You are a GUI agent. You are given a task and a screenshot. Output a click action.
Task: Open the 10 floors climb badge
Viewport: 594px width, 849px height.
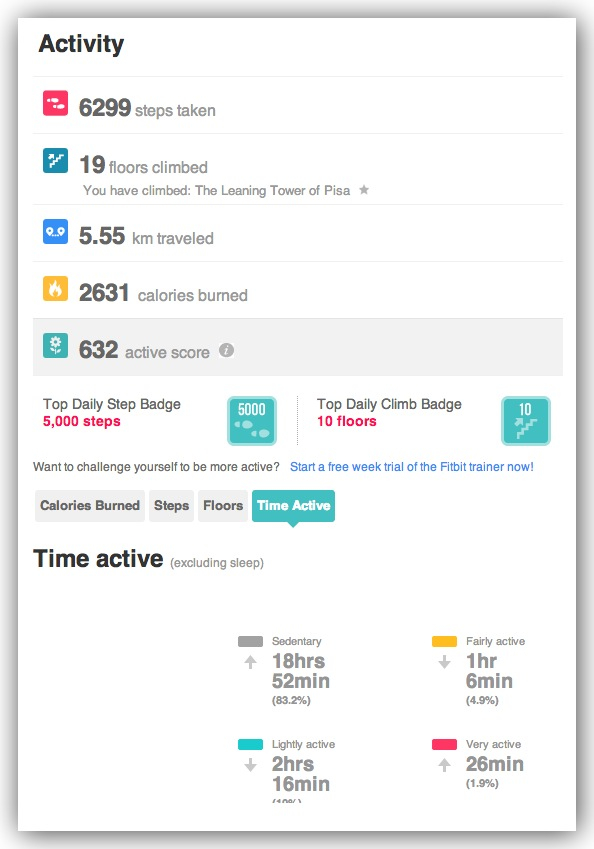(x=526, y=421)
